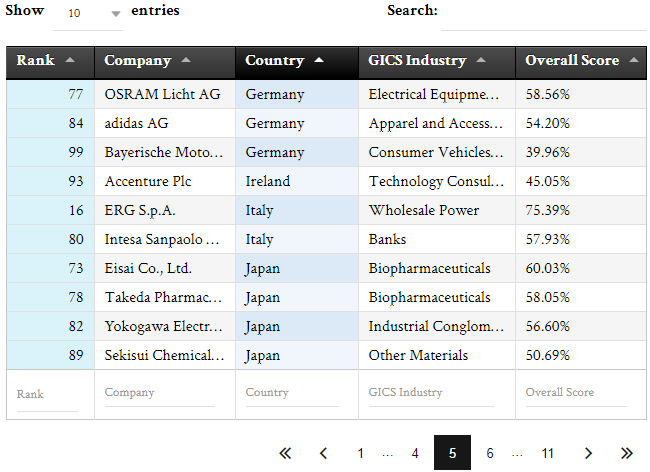Select the Accenture Plc cell
Screen dimensions: 650x472
165,181
